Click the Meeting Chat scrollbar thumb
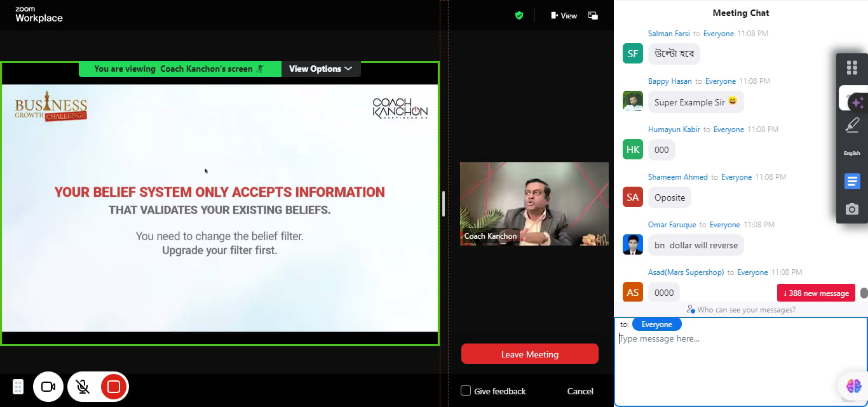The height and width of the screenshot is (407, 868). pyautogui.click(x=864, y=293)
